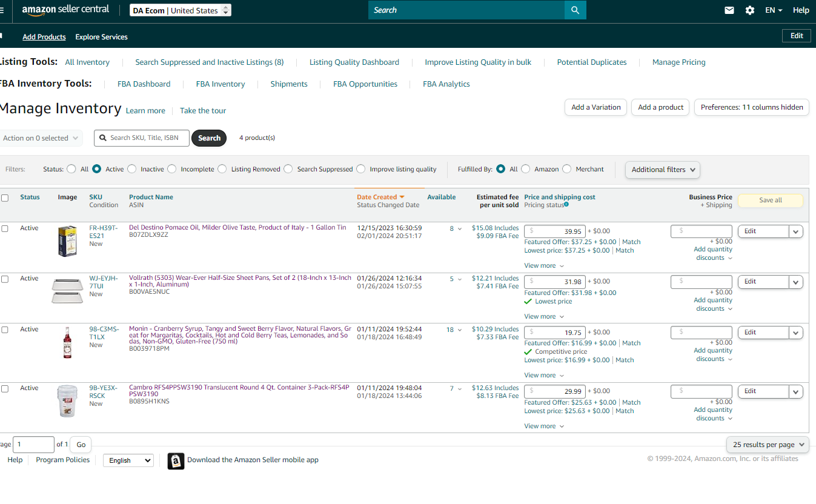Viewport: 816px width, 504px height.
Task: Tick the checkbox for SKU 98-C3MS-T1LX
Action: click(x=5, y=330)
